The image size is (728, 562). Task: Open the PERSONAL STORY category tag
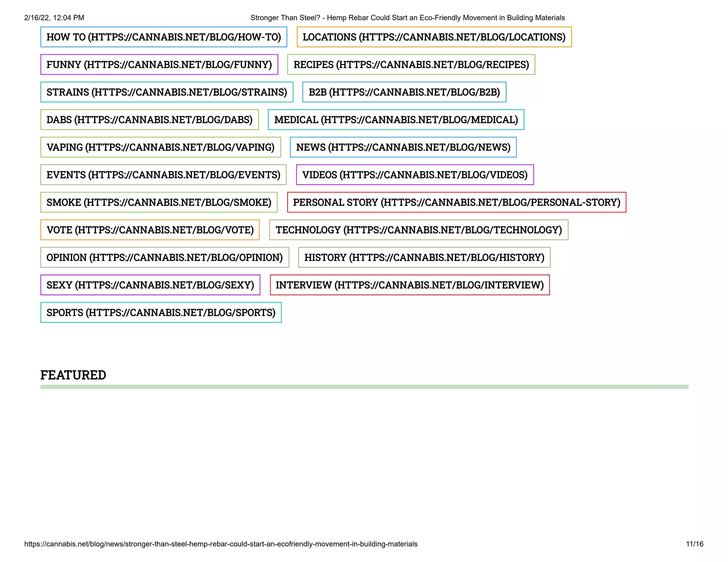(456, 202)
